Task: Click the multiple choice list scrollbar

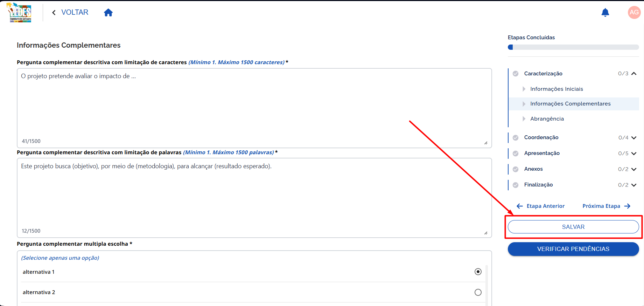Action: coord(486,286)
